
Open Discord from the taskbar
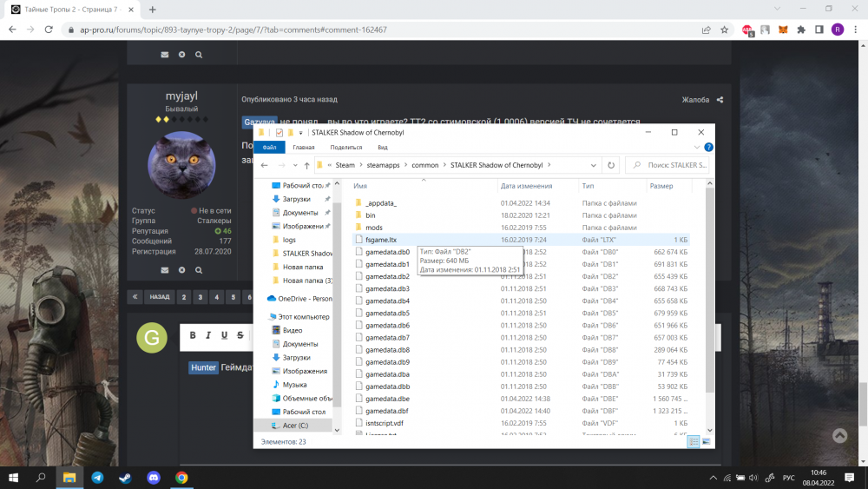click(154, 477)
